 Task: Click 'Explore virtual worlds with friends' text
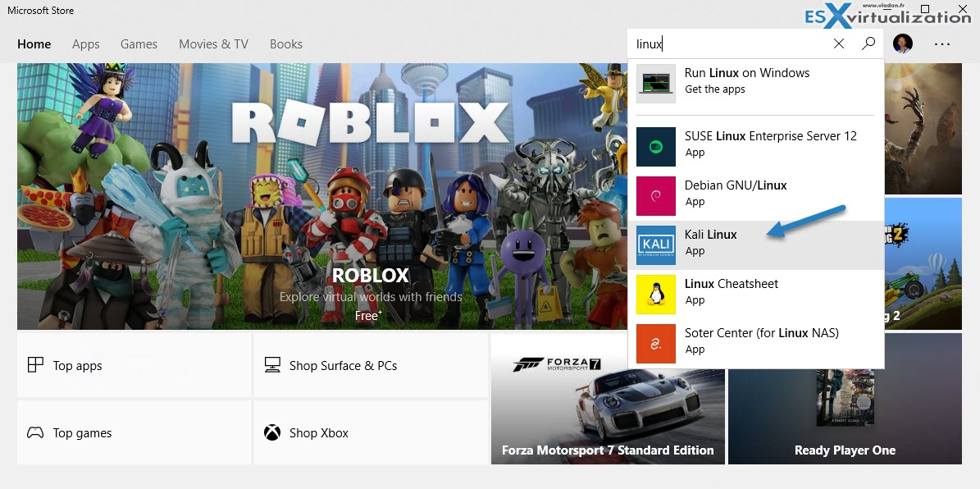[x=371, y=296]
